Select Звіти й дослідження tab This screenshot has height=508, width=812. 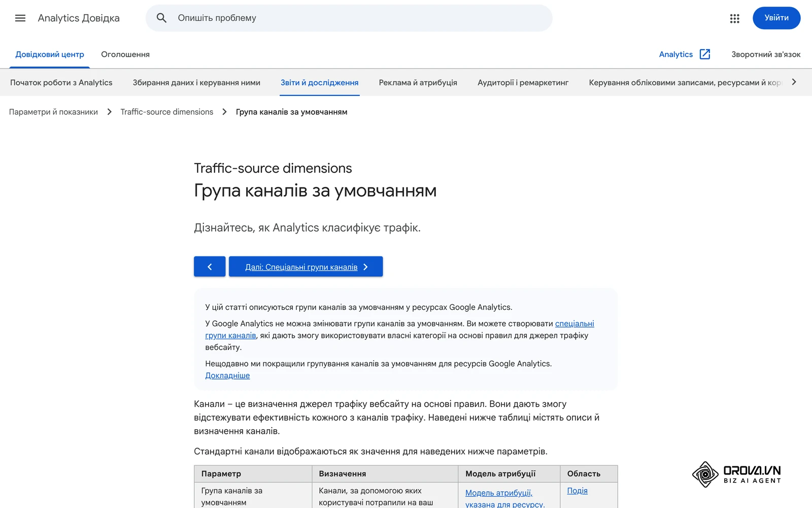point(320,83)
